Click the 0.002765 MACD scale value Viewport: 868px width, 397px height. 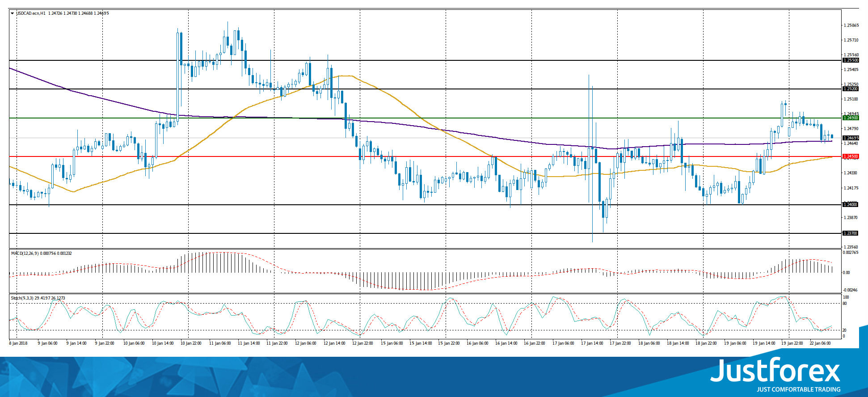(851, 253)
